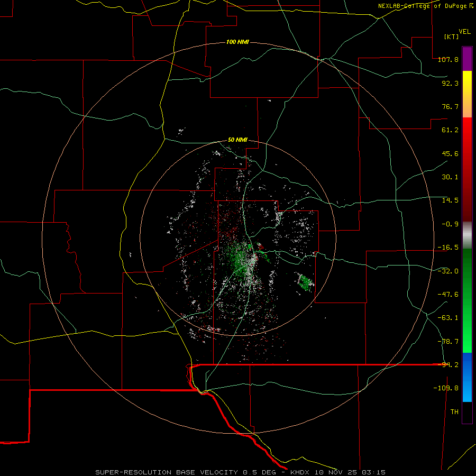
Task: Click the 0.5 DEG elevation angle text
Action: tap(259, 472)
